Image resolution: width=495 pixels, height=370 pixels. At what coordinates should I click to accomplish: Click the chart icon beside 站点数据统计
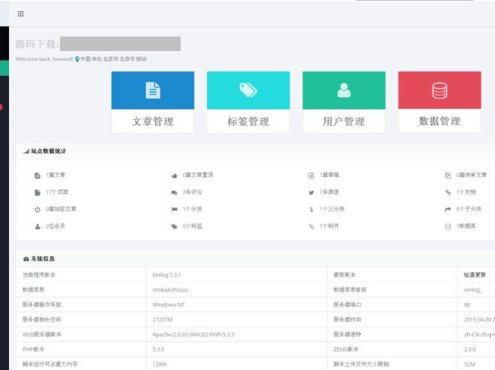point(26,151)
